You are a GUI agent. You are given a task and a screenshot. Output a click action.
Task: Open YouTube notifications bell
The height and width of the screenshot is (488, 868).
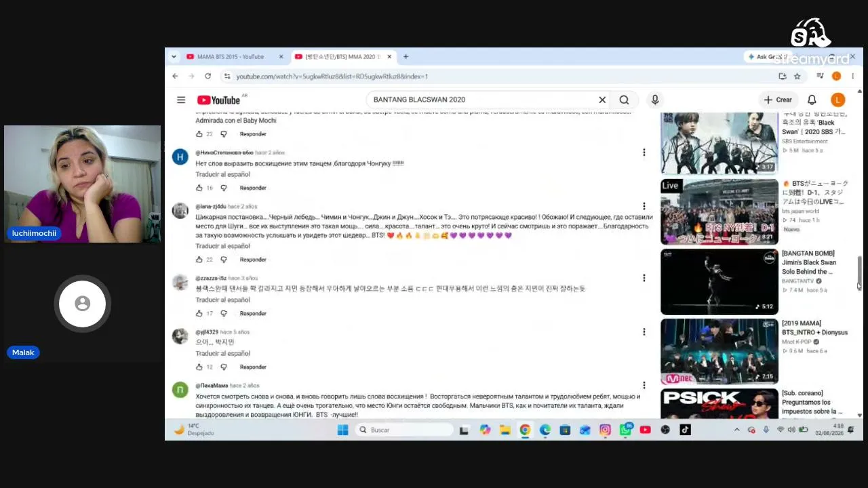pos(812,100)
